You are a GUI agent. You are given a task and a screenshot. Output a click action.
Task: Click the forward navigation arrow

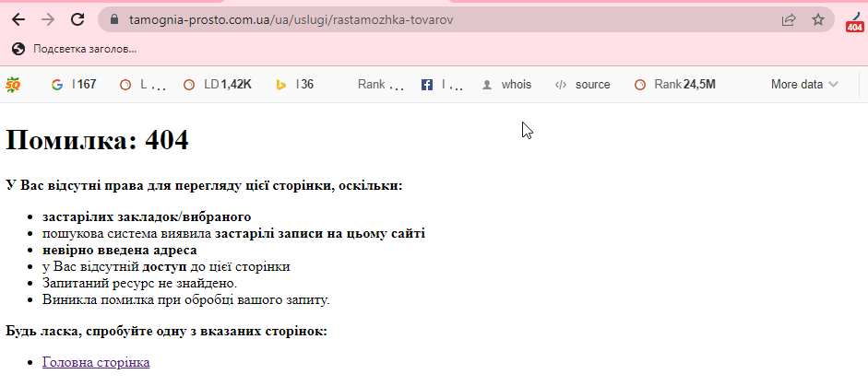(48, 20)
